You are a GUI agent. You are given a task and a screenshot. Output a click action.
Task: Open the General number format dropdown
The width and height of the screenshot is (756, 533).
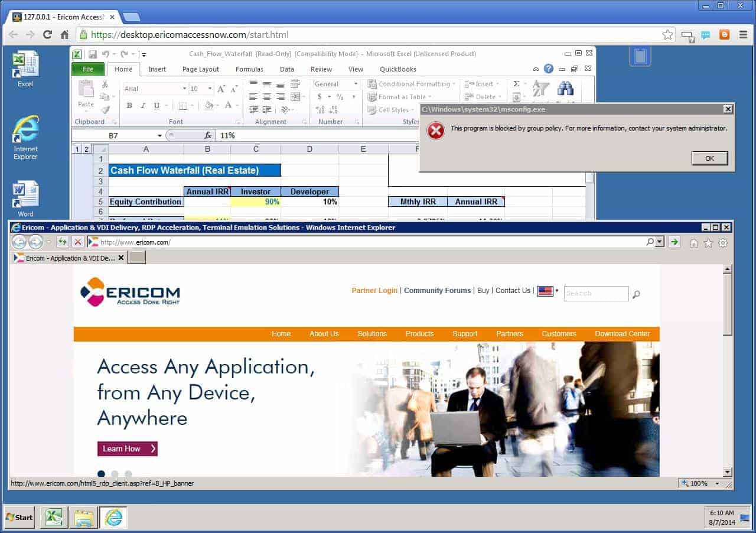pos(356,84)
